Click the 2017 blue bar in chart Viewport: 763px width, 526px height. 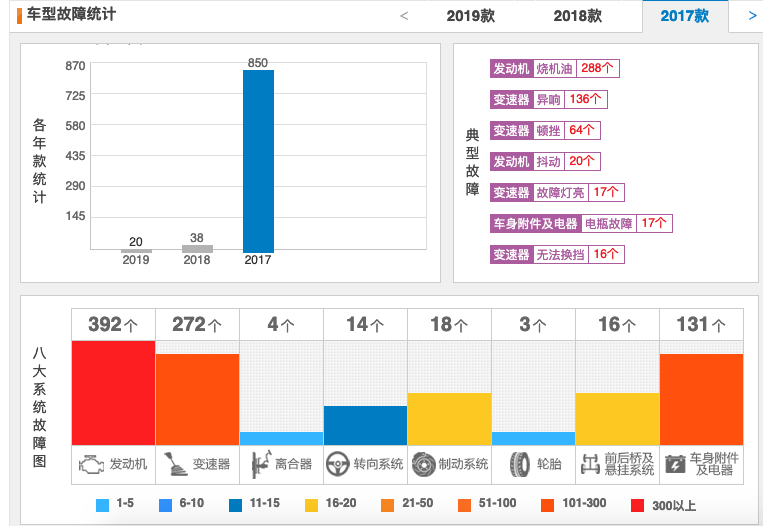point(258,161)
